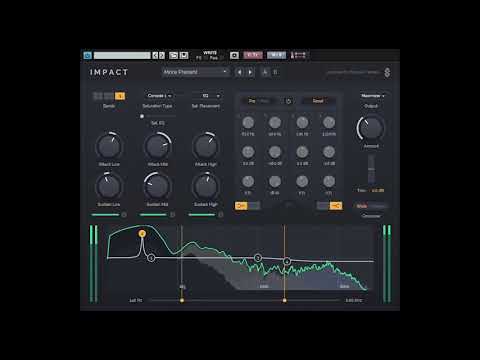Click the Attack Low knob
This screenshot has height=360, width=480.
click(x=109, y=146)
